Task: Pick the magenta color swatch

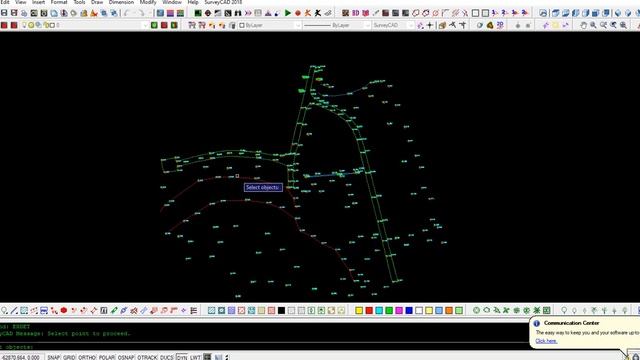Action: [x=399, y=311]
